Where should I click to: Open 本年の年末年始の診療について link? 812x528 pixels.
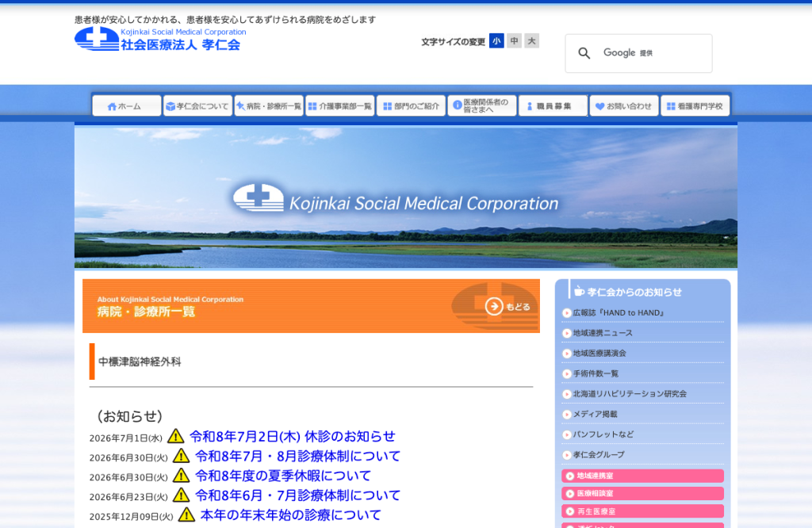(290, 515)
